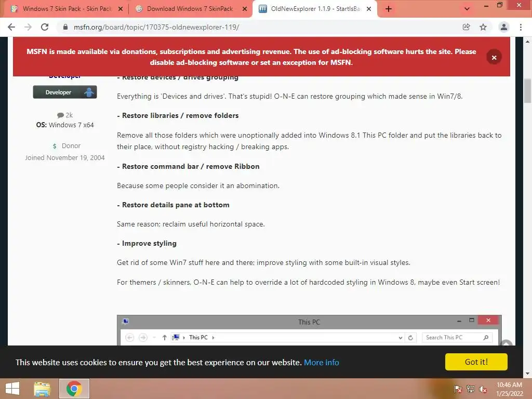Screen dimensions: 532x399
Task: Click the page vertical scrollbar thumb
Action: (x=527, y=90)
